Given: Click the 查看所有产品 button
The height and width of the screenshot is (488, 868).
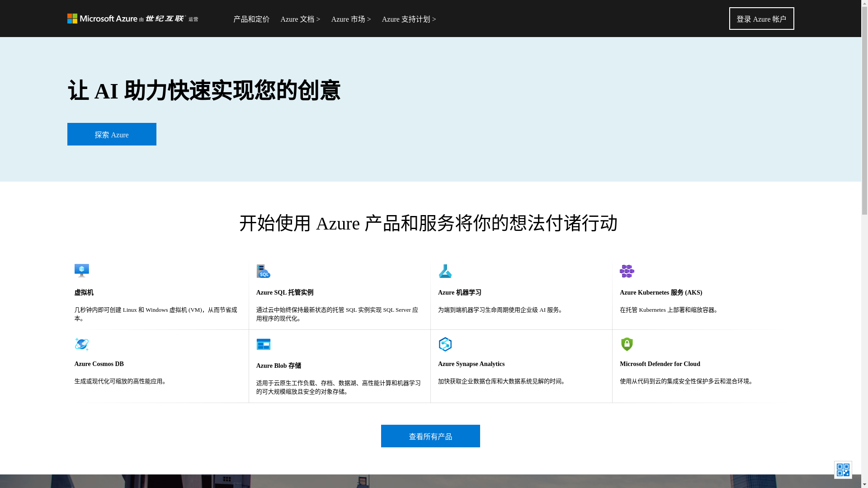Looking at the screenshot, I should [x=430, y=436].
